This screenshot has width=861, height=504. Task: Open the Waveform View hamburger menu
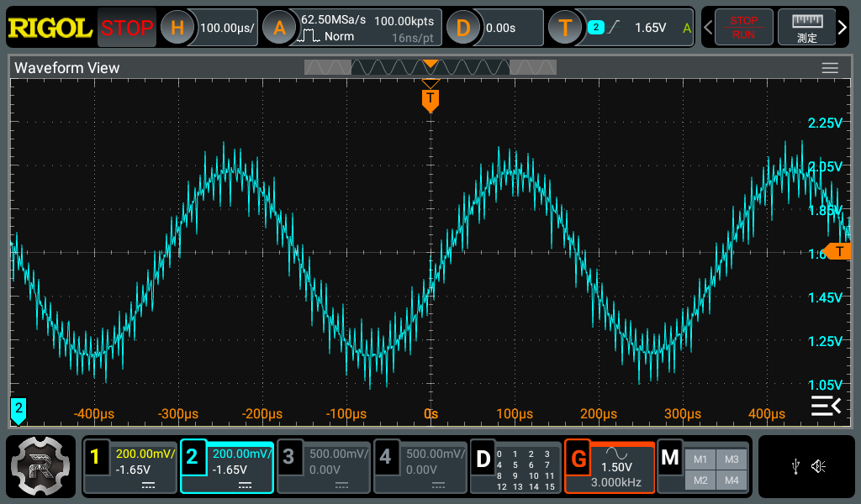[830, 67]
